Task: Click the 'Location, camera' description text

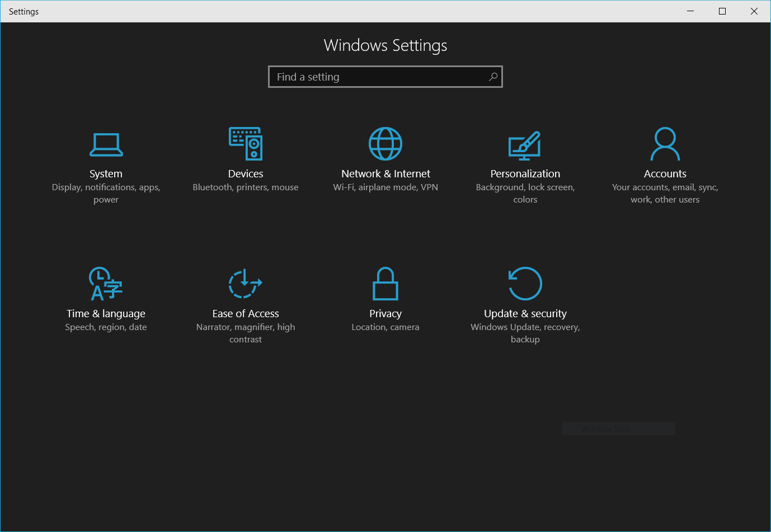Action: [x=385, y=327]
